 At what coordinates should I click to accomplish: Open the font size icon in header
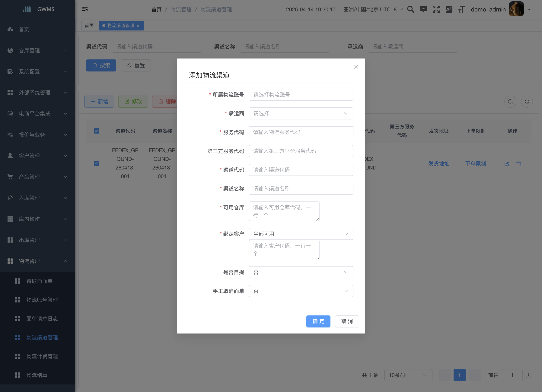461,9
